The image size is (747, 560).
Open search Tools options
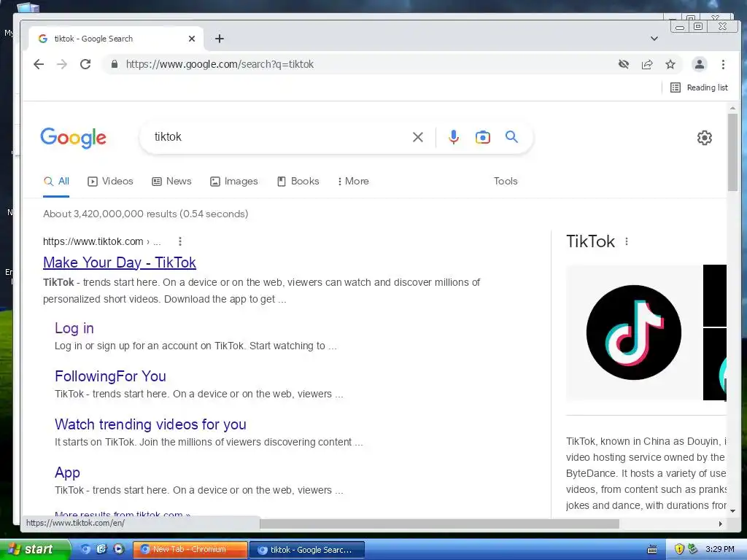pyautogui.click(x=506, y=181)
